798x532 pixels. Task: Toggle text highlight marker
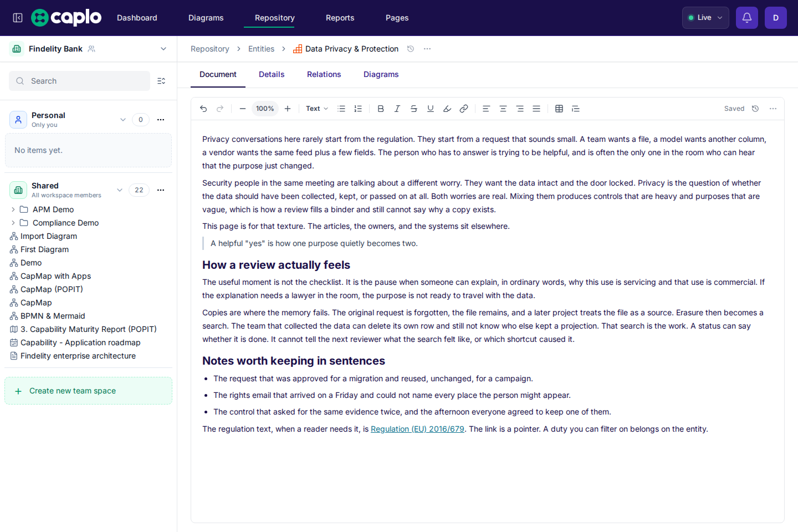pyautogui.click(x=447, y=109)
